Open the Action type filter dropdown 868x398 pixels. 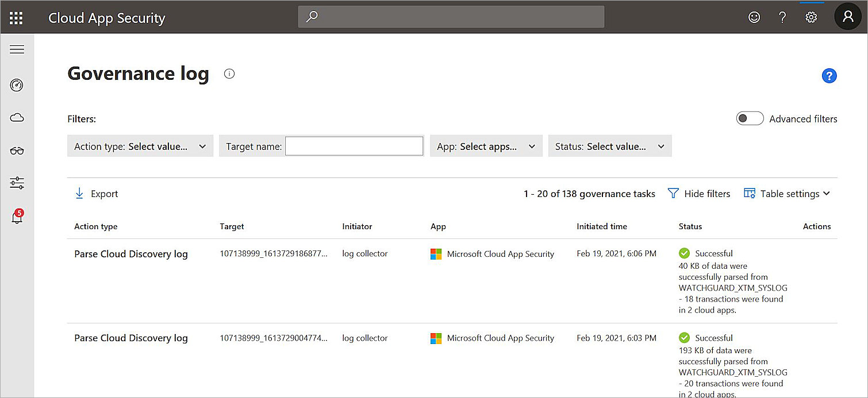pyautogui.click(x=140, y=146)
